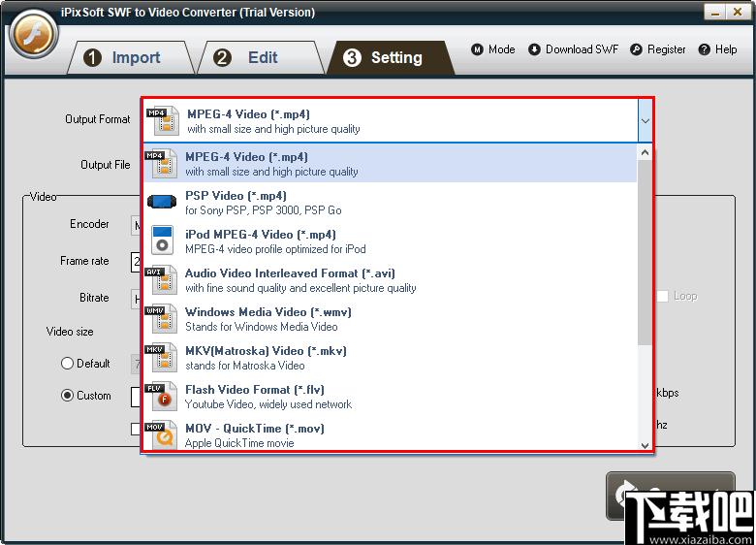Click the Flash logo application icon
Viewport: 756px width, 545px height.
coord(33,34)
